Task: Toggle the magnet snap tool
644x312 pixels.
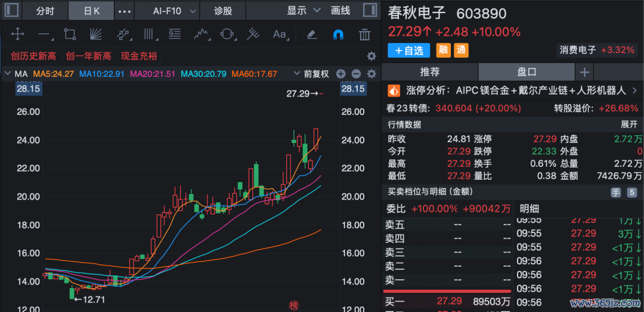Action: click(x=338, y=35)
